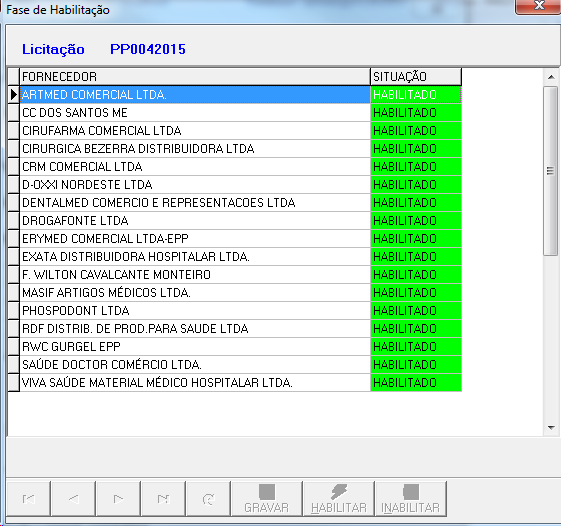Screen dimensions: 561x526
Task: Click next record arrow icon
Action: pyautogui.click(x=118, y=498)
